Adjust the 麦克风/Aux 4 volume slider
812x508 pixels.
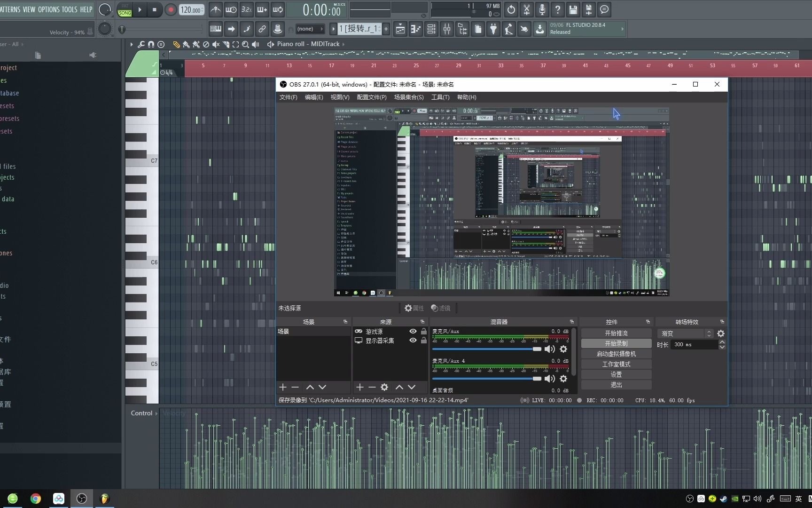click(x=487, y=379)
